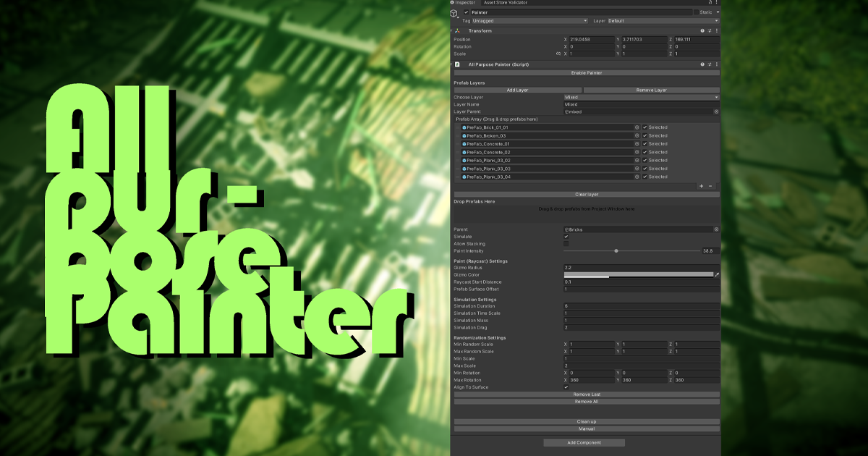Uncheck the Simulate checkbox

point(566,237)
